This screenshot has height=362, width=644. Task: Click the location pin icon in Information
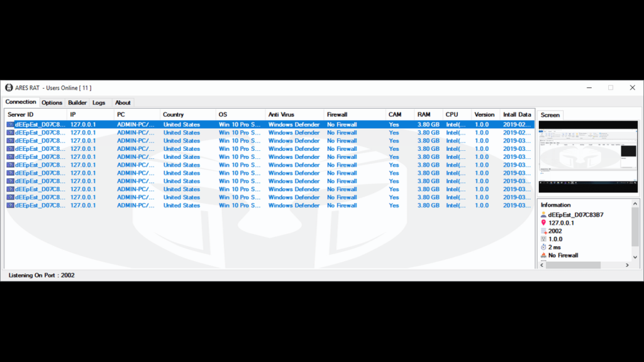543,223
